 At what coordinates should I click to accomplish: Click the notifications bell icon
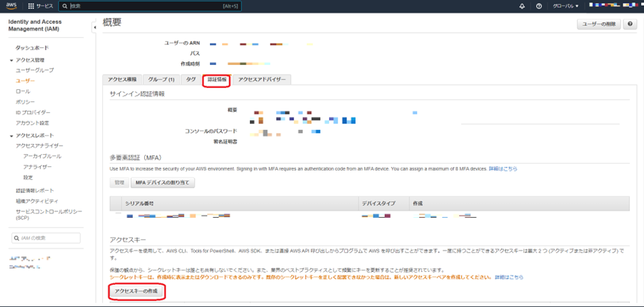click(522, 6)
